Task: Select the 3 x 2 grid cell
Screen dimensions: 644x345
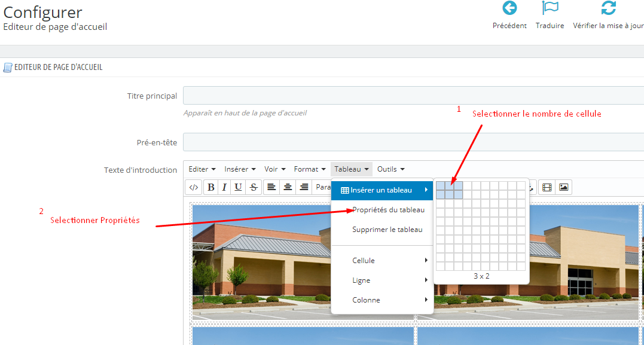Action: [x=459, y=194]
